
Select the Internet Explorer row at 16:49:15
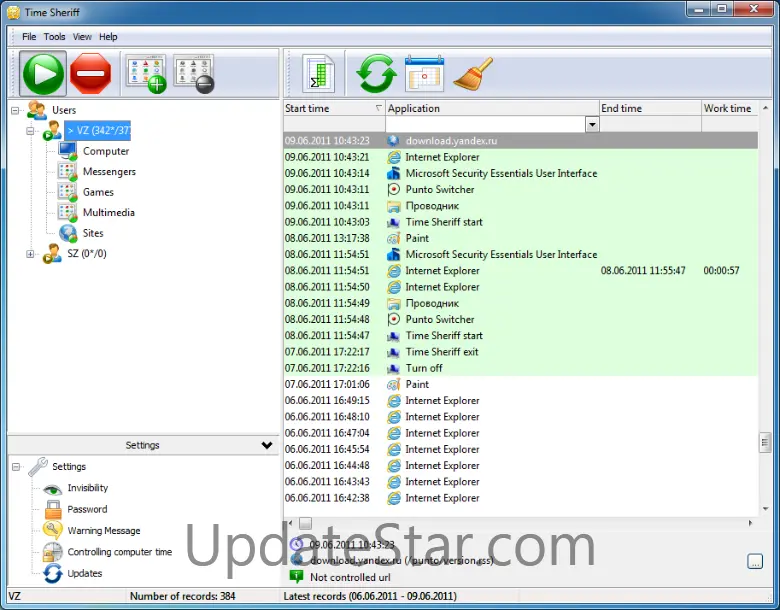[x=521, y=401]
